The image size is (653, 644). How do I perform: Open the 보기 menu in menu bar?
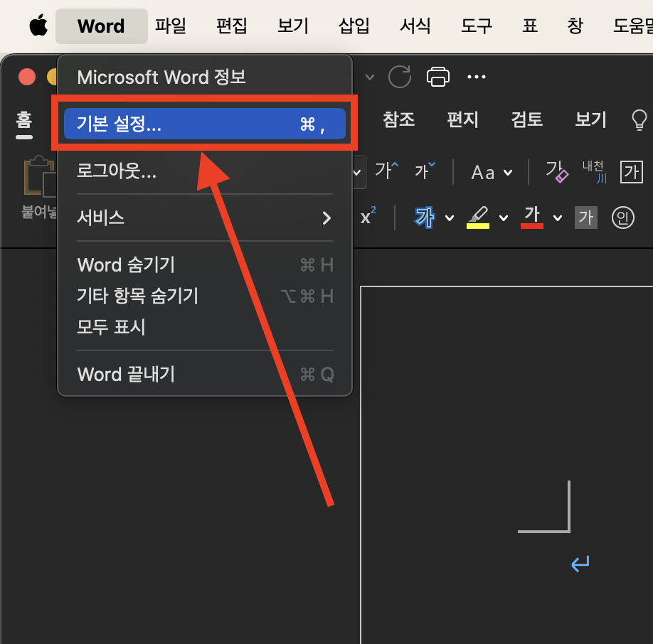coord(293,26)
